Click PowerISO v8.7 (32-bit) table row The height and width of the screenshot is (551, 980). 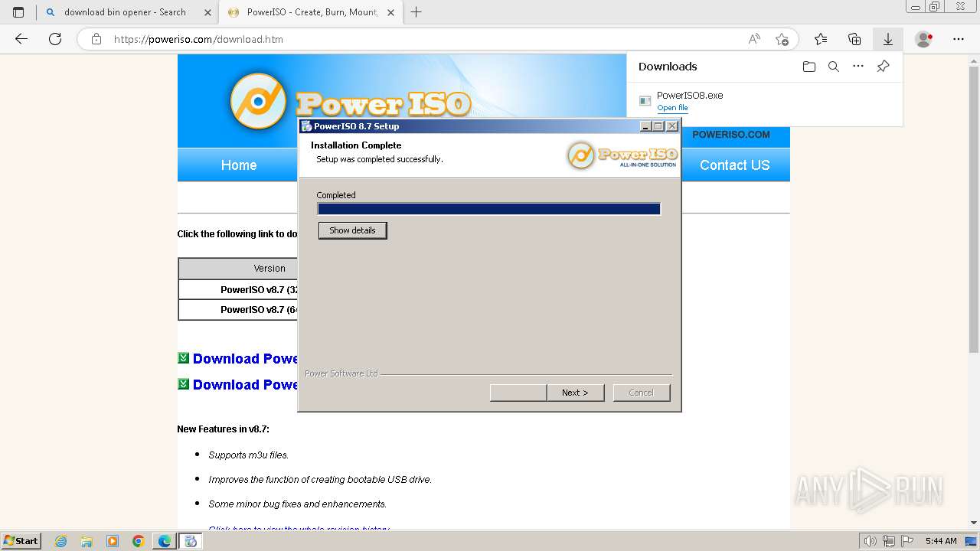tap(238, 289)
